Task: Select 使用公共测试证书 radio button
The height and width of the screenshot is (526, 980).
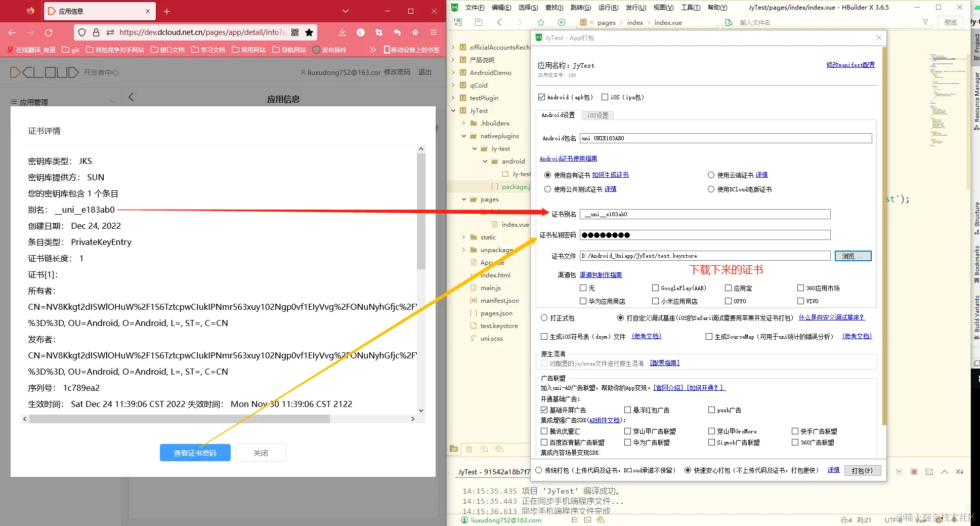Action: click(x=547, y=189)
